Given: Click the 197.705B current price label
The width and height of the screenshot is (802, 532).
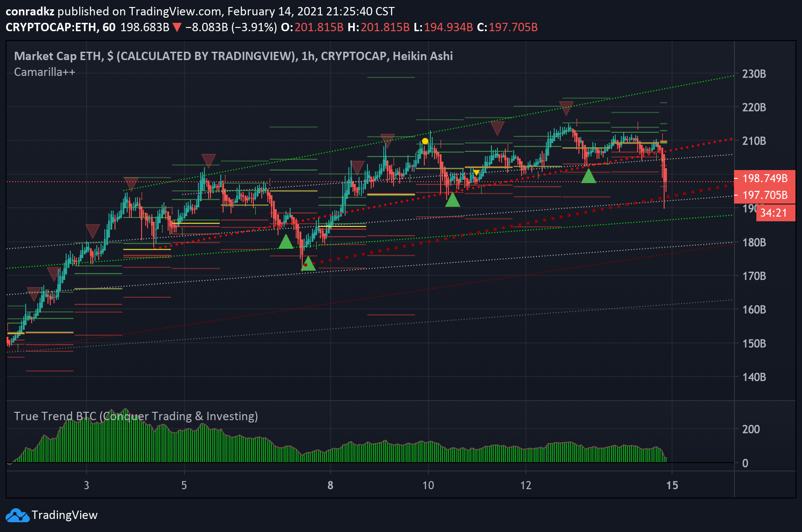Looking at the screenshot, I should (765, 195).
